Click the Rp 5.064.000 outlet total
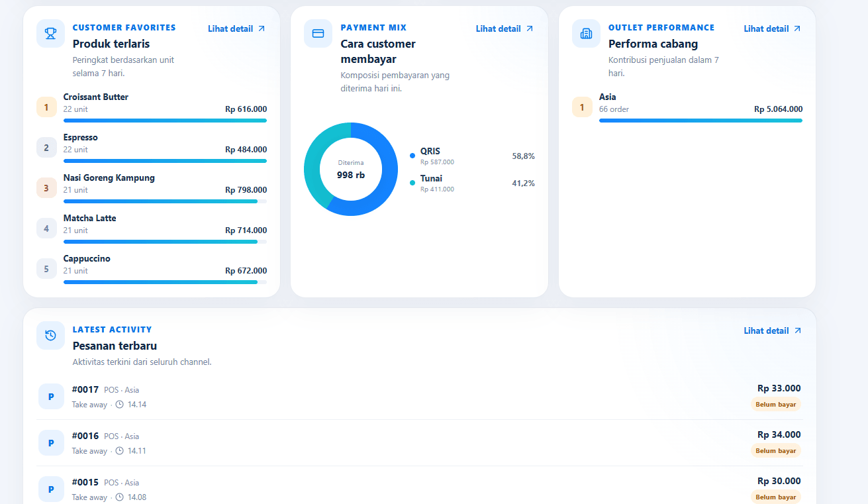This screenshot has width=868, height=504. coord(778,109)
